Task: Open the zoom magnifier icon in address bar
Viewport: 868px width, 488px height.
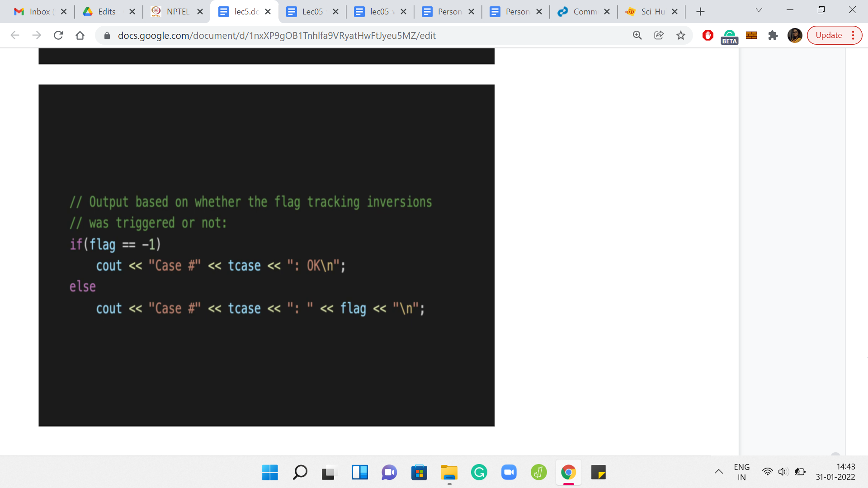Action: (x=637, y=35)
